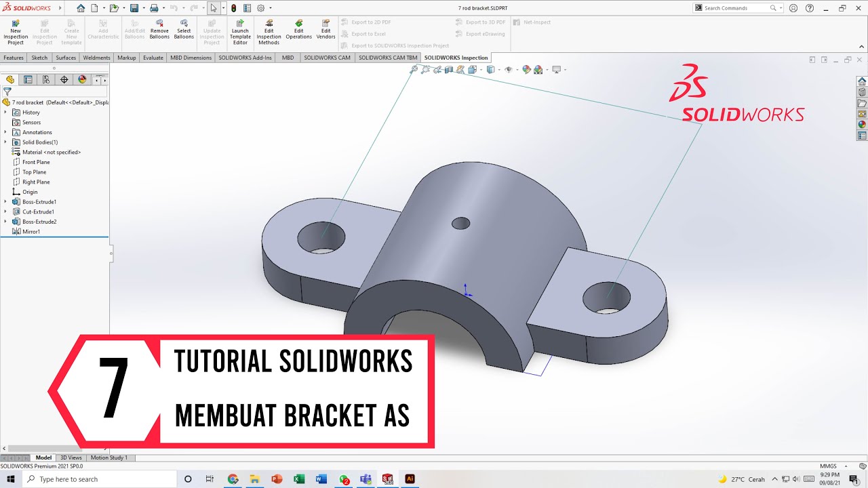Viewport: 868px width, 488px height.
Task: Expand Boss-Extrude1 feature
Action: pos(5,202)
